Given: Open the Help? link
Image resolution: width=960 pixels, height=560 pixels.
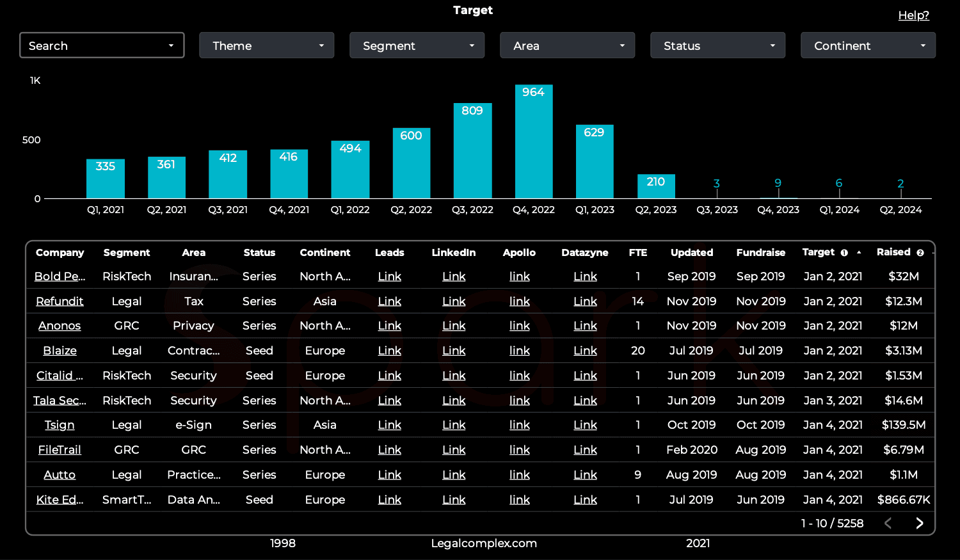Looking at the screenshot, I should point(913,15).
